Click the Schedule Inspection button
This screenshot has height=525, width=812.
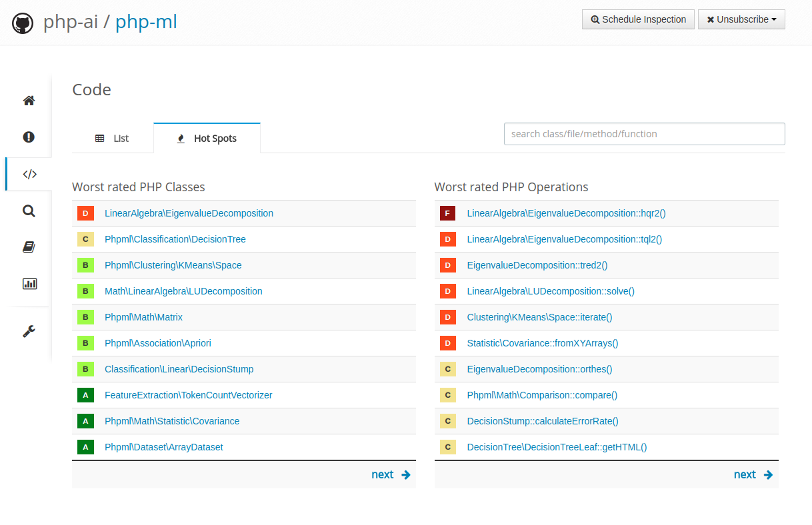pos(638,19)
